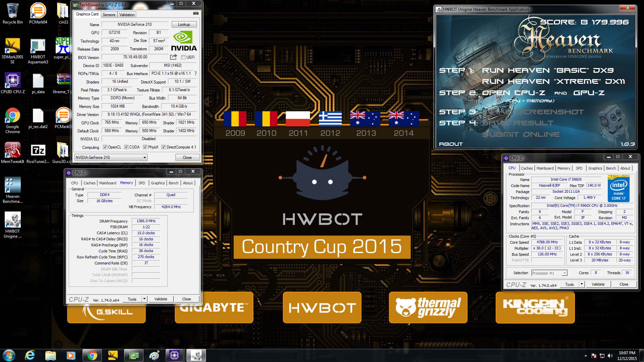Click the Bus Interface question mark icon
This screenshot has width=644, height=362.
point(196,73)
